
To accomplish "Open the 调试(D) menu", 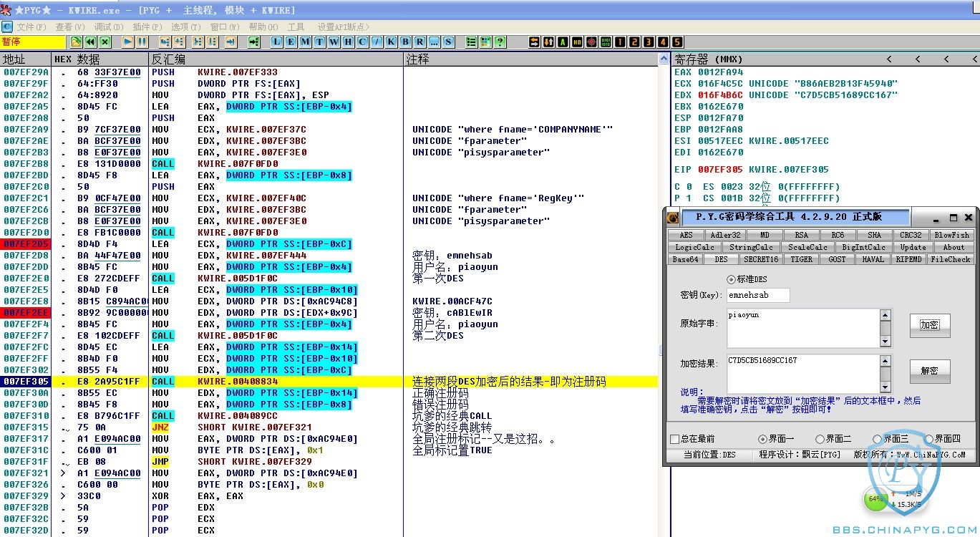I will point(109,26).
